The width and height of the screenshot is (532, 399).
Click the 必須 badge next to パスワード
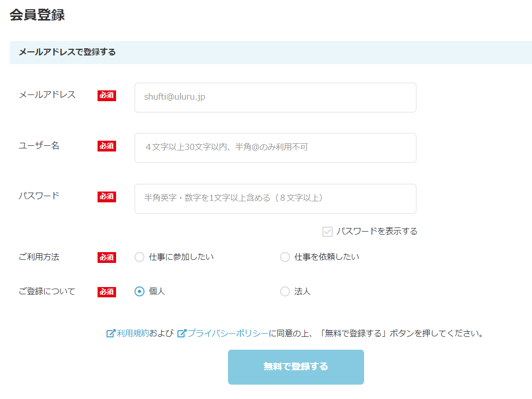pyautogui.click(x=106, y=197)
